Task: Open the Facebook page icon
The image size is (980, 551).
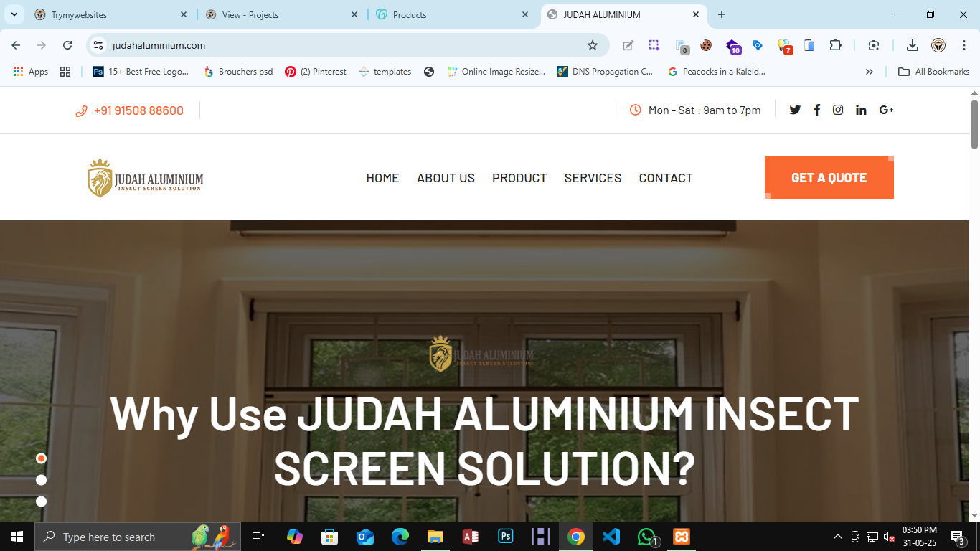Action: pos(816,110)
